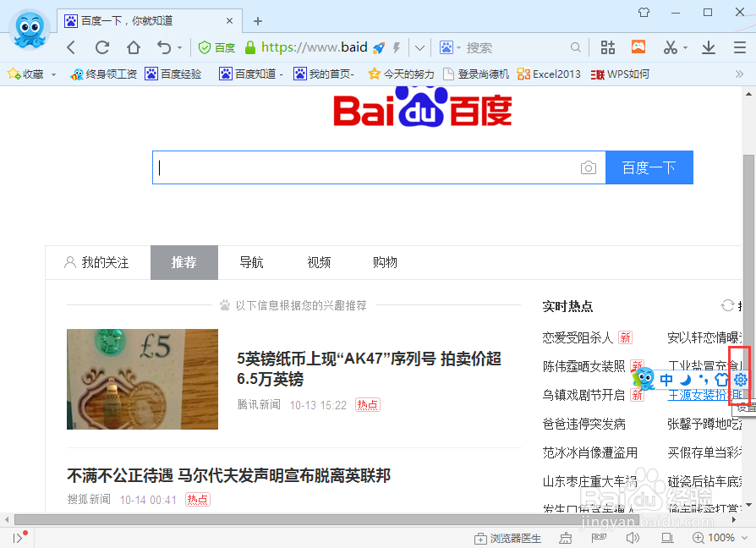Screen dimensions: 756x548
Task: Click the 百度一下 search button
Action: (649, 167)
